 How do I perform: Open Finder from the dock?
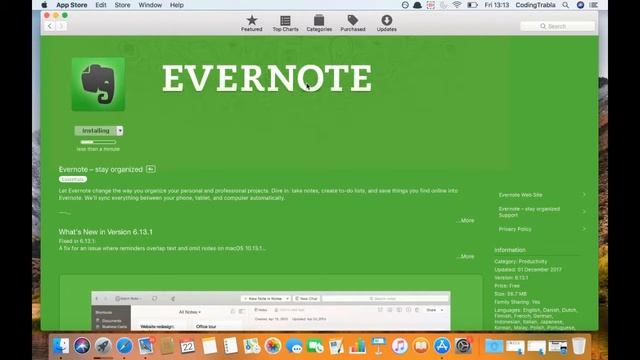61,346
